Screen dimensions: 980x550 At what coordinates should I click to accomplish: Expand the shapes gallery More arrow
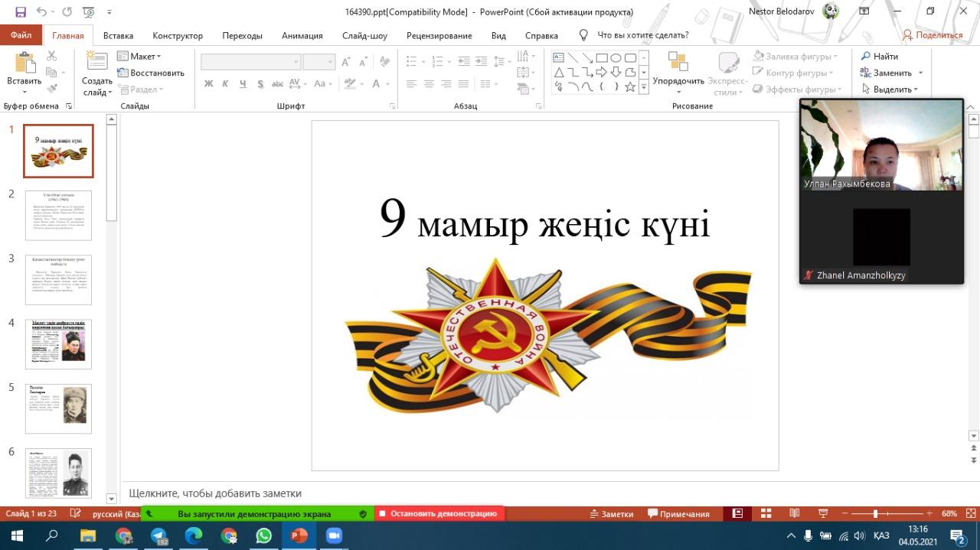[x=644, y=87]
